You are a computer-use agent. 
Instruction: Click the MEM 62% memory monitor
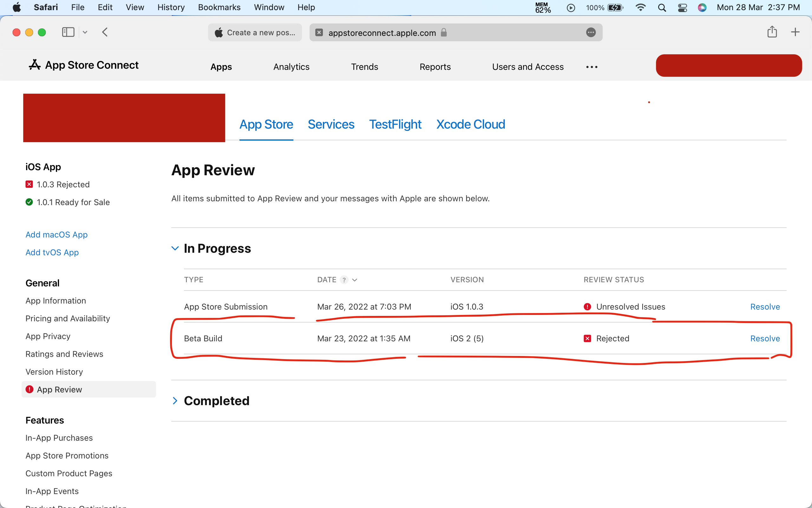click(543, 7)
